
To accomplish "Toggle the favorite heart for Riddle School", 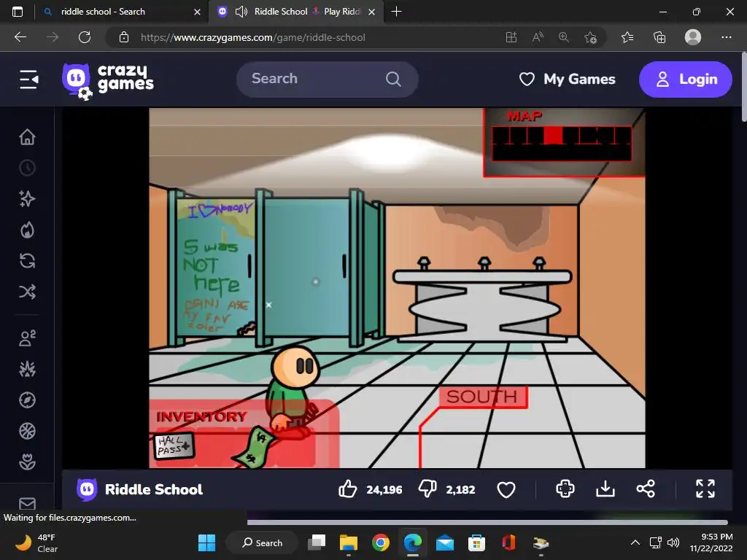I will coord(506,489).
